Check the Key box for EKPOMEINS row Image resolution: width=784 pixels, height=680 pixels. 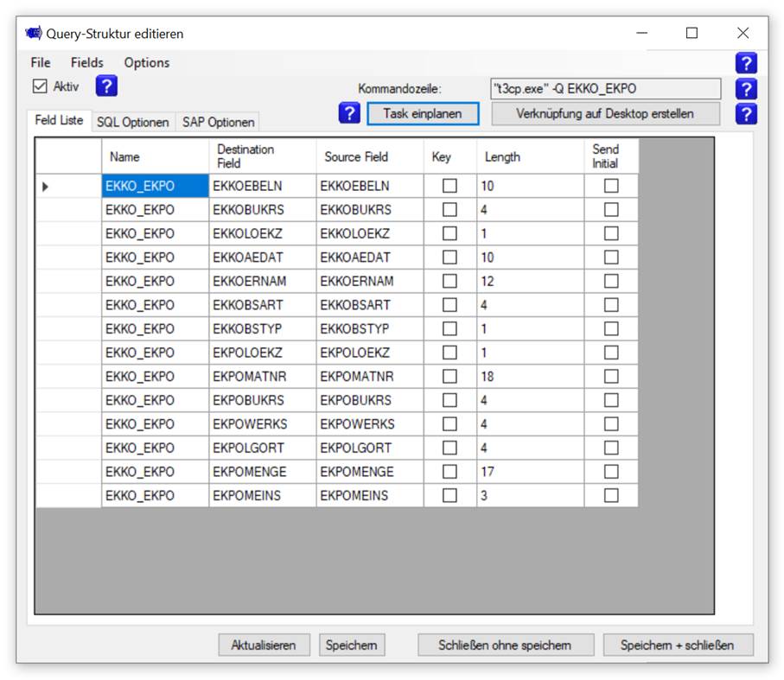449,496
